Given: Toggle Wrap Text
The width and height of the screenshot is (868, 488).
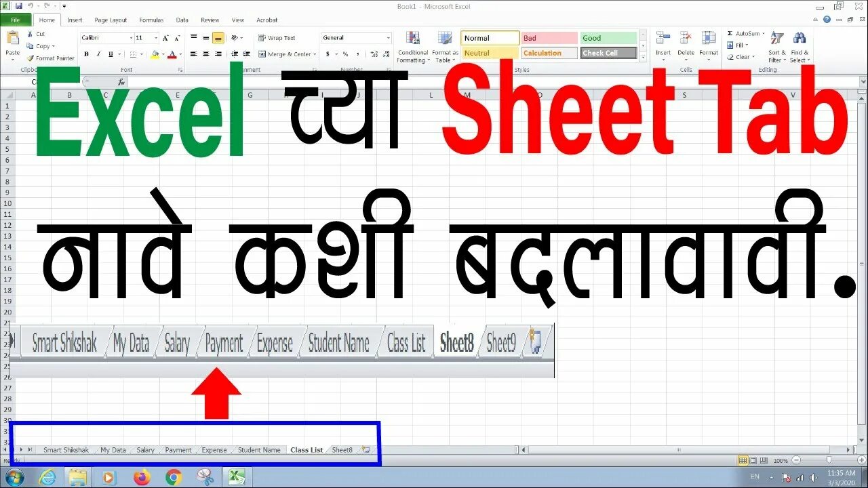Looking at the screenshot, I should (x=277, y=38).
